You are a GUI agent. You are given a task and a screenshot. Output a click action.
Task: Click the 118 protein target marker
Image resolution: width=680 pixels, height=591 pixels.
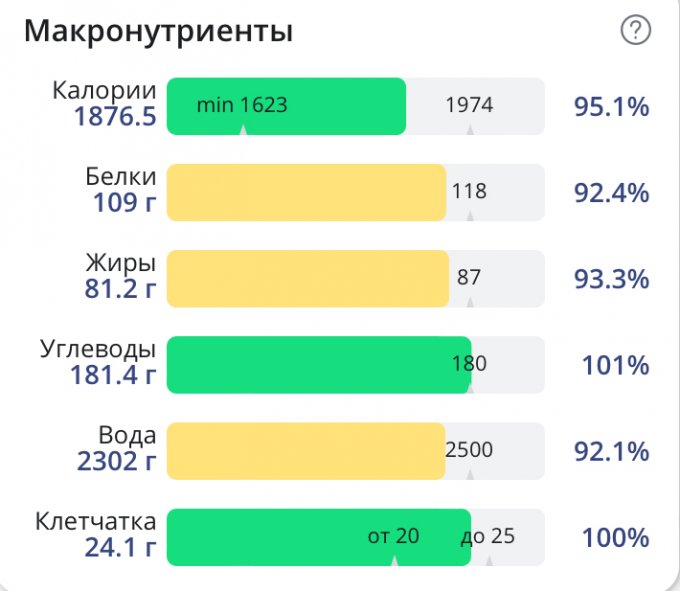click(x=469, y=191)
